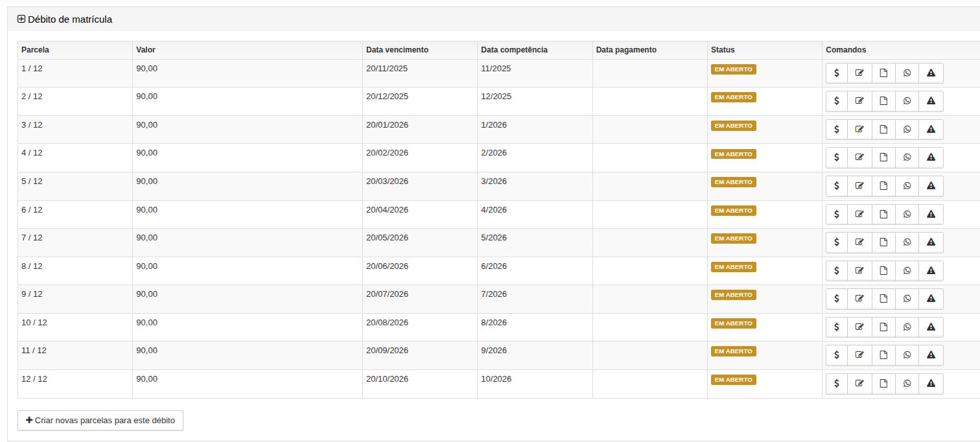The image size is (980, 442).
Task: Click the Status column header
Action: (723, 50)
